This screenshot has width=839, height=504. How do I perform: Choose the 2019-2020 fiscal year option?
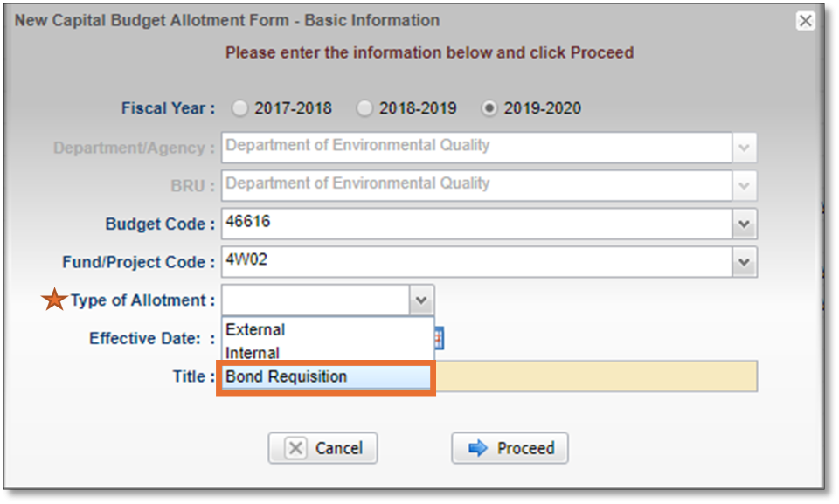[489, 108]
